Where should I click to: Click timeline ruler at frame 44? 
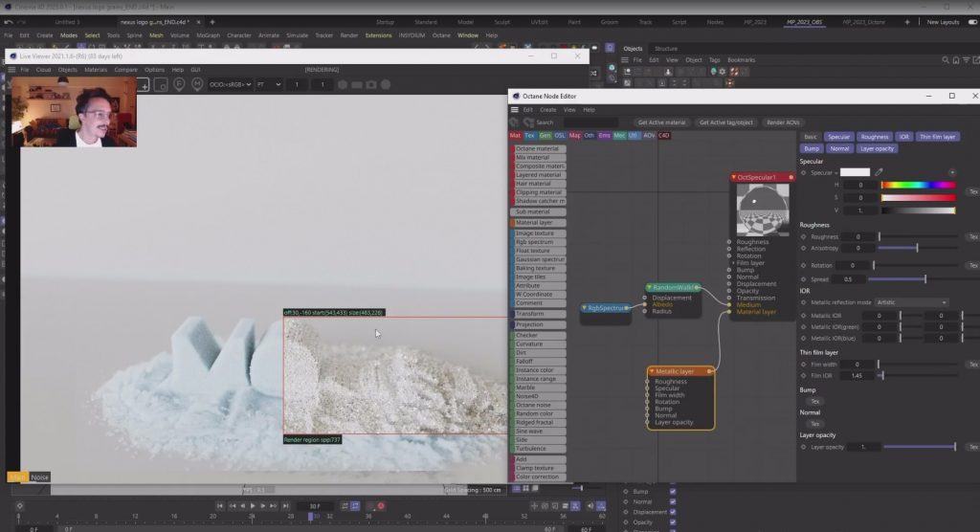446,517
